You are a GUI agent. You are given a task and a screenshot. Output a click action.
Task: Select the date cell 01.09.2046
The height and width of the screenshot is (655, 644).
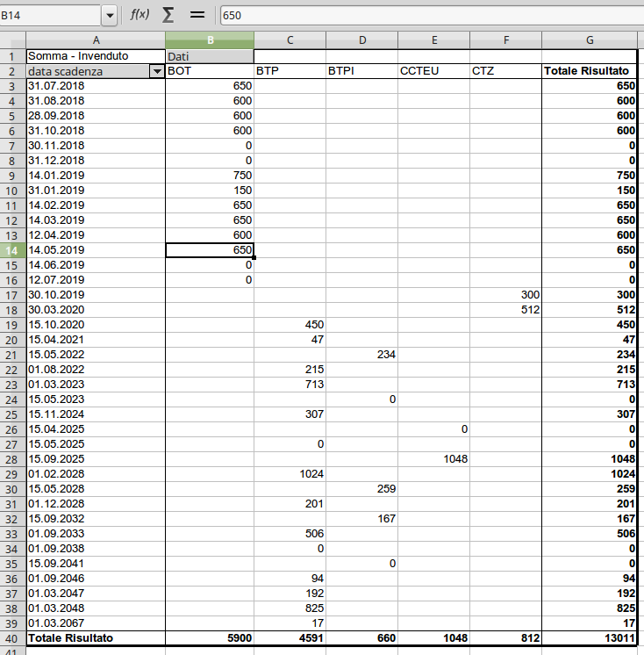pyautogui.click(x=96, y=579)
